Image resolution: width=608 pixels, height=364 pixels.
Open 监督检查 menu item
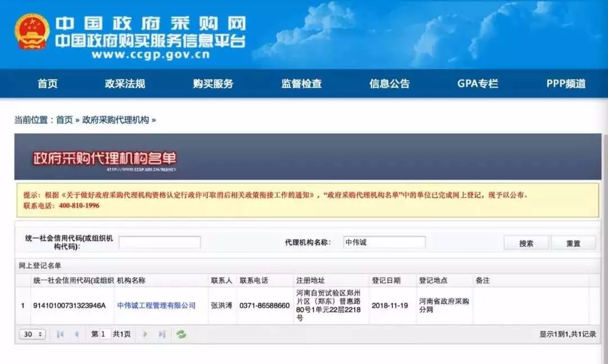click(x=301, y=83)
